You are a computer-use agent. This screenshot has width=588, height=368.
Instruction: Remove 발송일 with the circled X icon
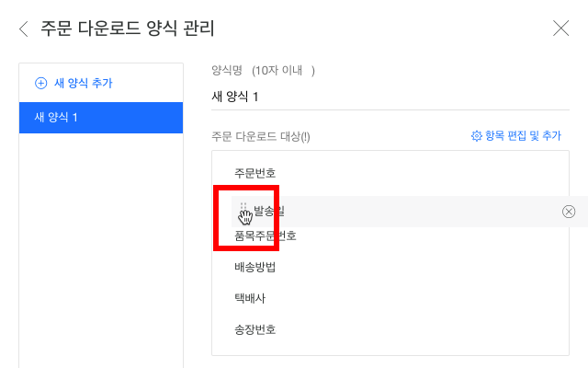click(x=569, y=212)
